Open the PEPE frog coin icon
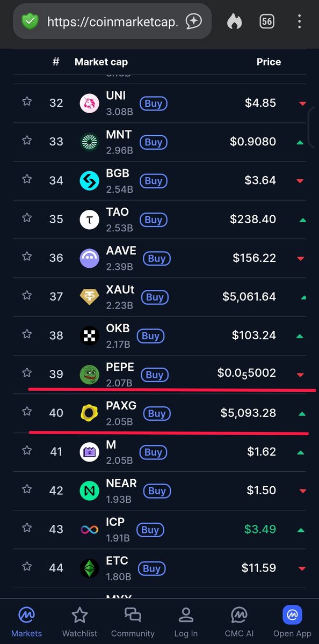Viewport: 319px width, 644px height. [x=90, y=375]
